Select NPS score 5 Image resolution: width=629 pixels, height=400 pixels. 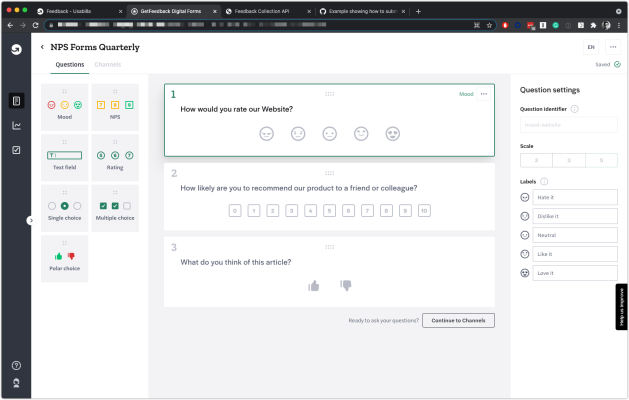pos(329,211)
